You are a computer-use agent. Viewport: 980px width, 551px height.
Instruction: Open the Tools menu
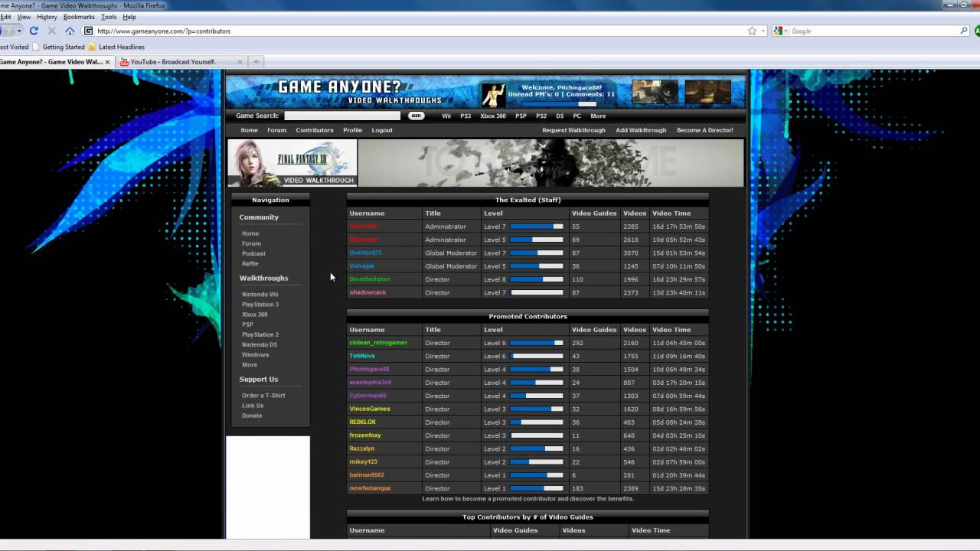point(109,17)
